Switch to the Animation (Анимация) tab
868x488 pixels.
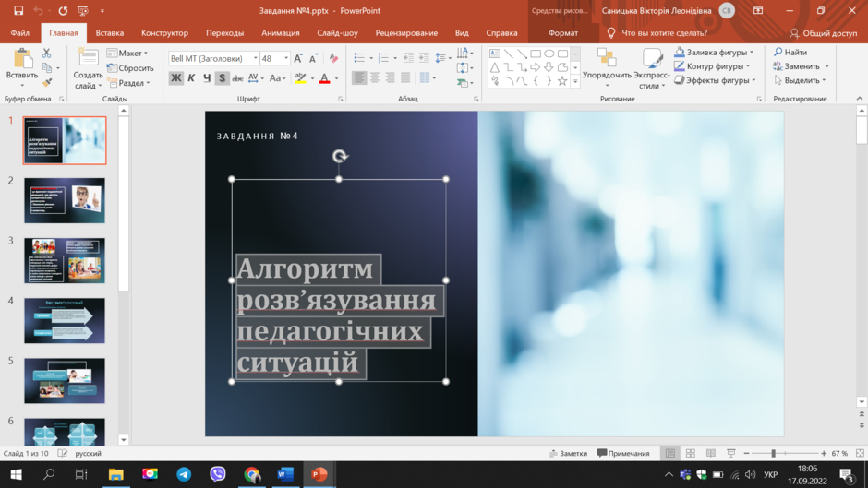tap(281, 32)
